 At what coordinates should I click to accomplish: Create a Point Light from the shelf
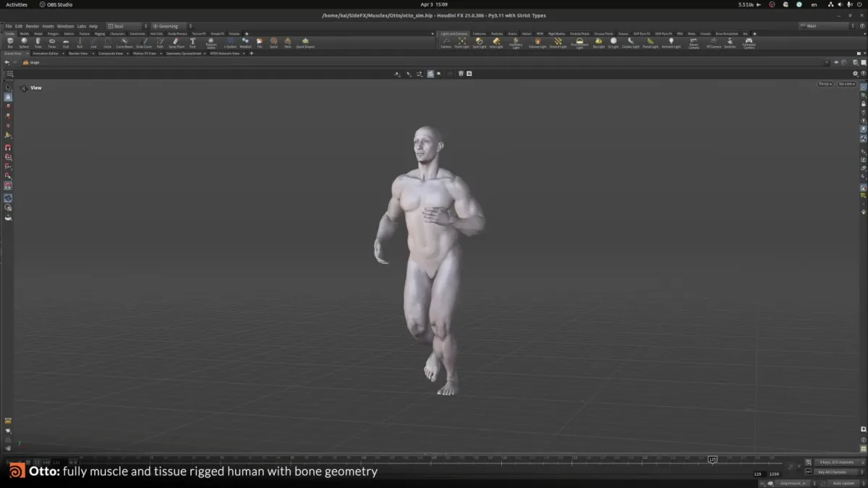[x=461, y=43]
